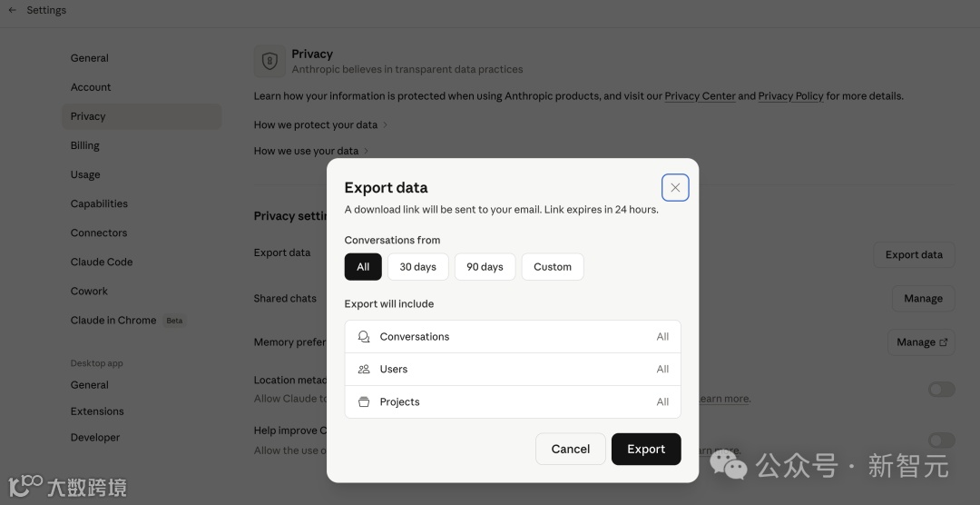Select the All conversations range option

pos(363,267)
